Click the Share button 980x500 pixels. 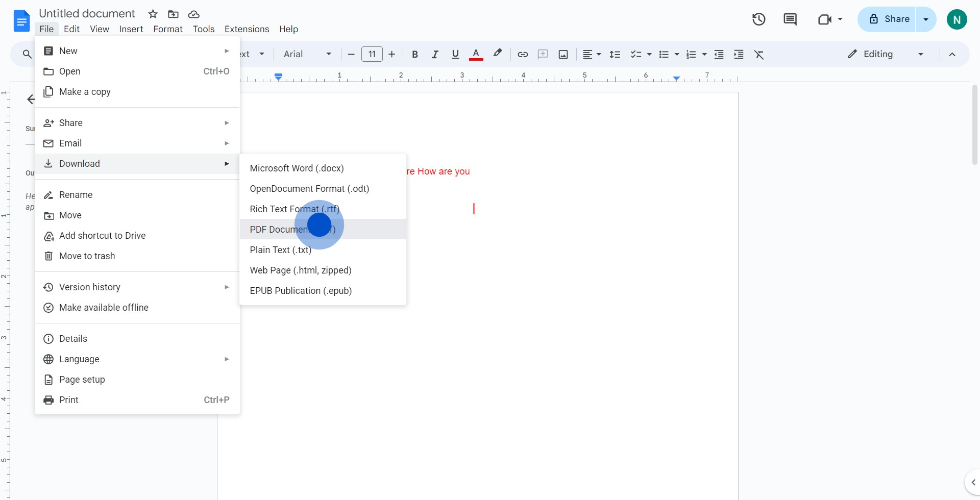[895, 19]
